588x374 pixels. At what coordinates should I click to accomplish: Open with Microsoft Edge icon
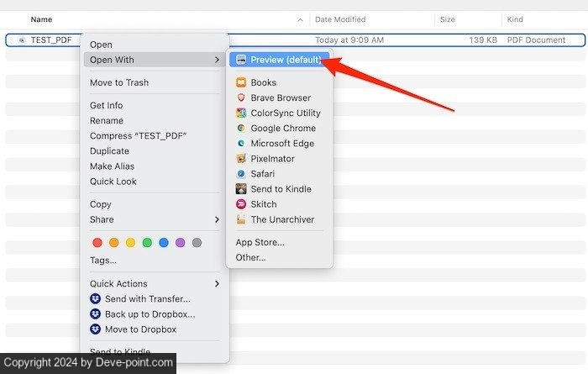(x=241, y=143)
